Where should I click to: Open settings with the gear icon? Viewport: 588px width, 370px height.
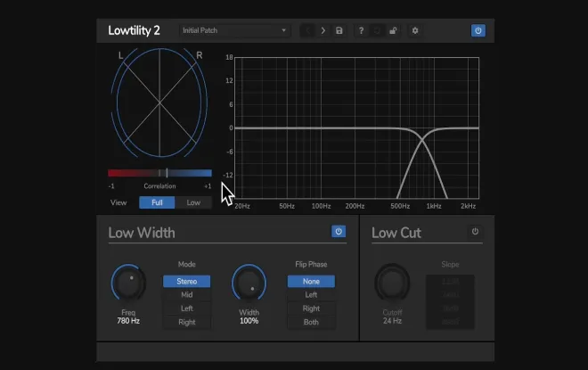(x=415, y=31)
